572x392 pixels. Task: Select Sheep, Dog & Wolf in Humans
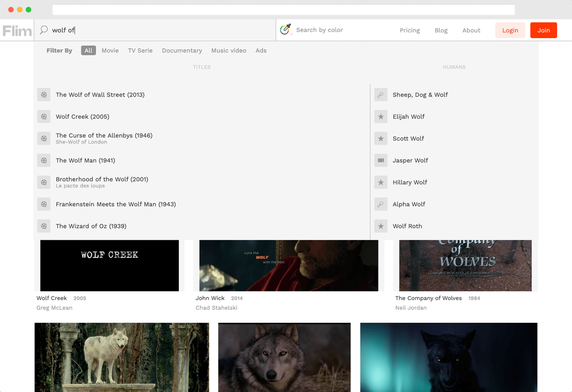[420, 94]
